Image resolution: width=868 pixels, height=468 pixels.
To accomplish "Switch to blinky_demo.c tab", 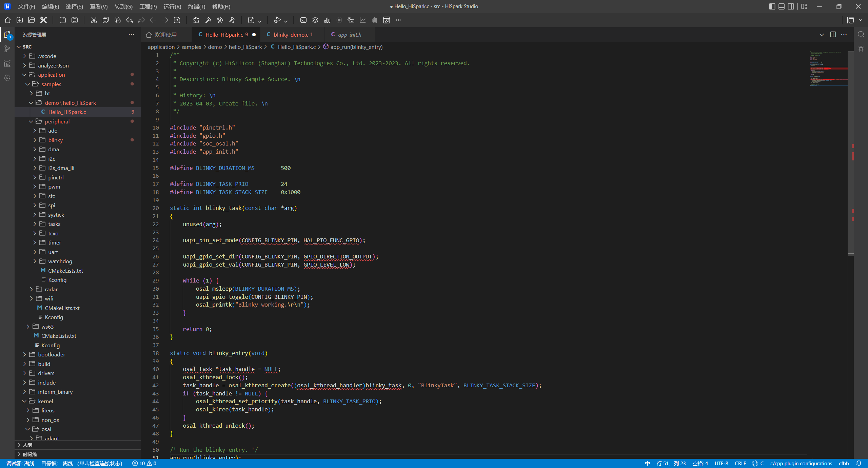I will click(291, 35).
